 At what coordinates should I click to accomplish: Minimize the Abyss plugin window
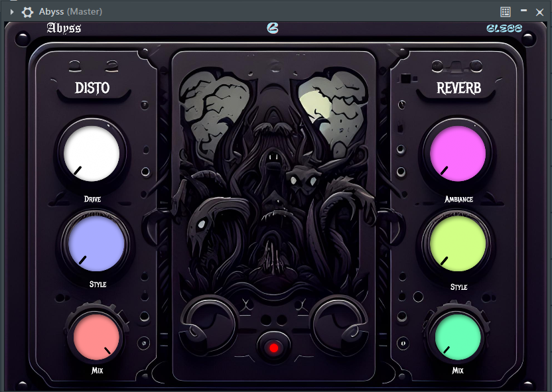click(524, 11)
